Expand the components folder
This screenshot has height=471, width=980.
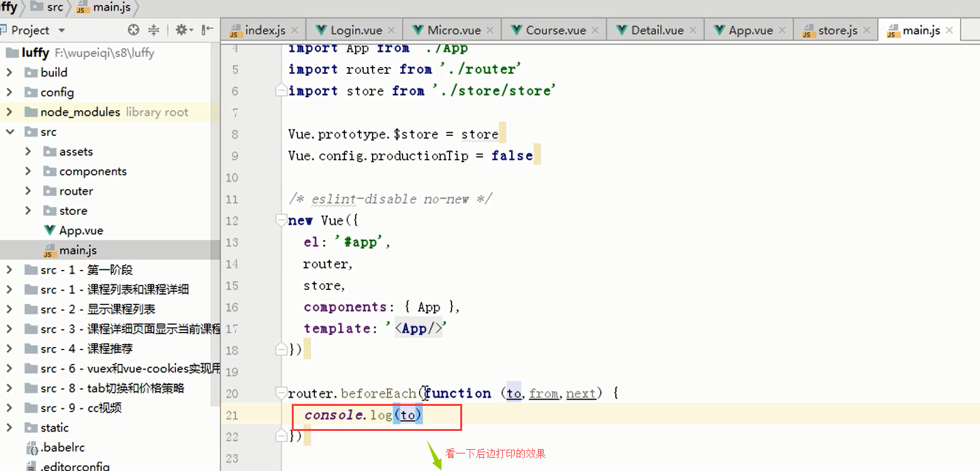point(28,172)
